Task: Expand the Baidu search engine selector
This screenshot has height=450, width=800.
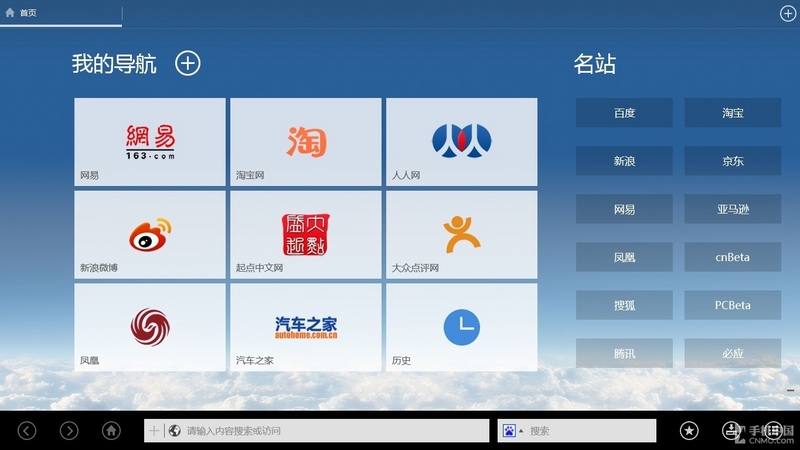Action: [x=514, y=431]
